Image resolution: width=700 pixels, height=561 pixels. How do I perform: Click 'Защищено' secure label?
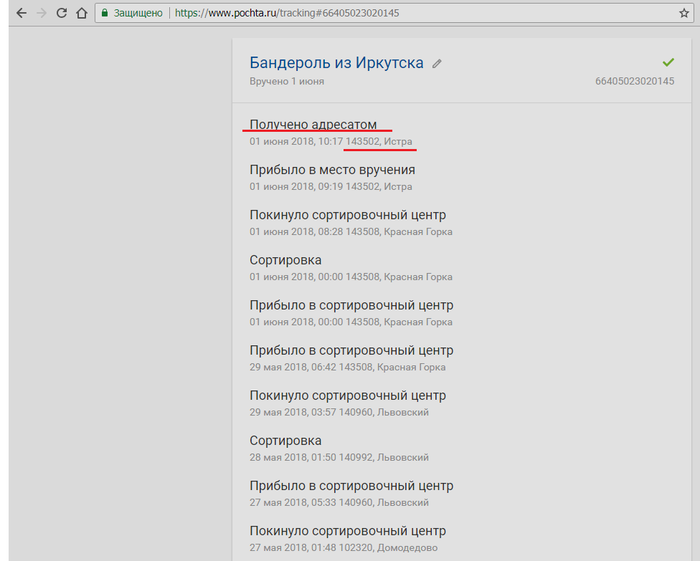[x=138, y=13]
